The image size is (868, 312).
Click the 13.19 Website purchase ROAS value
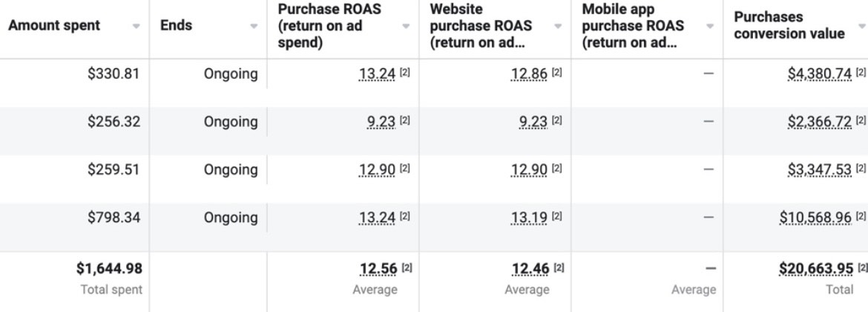click(529, 218)
